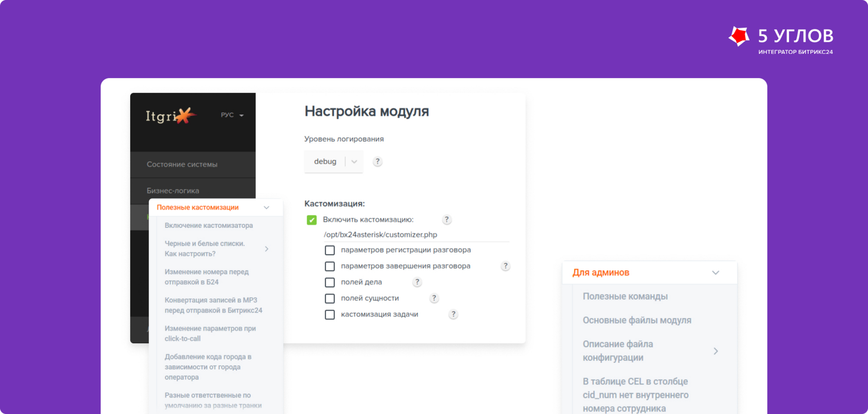
Task: Expand Черные и белые списки arrow
Action: coord(267,249)
